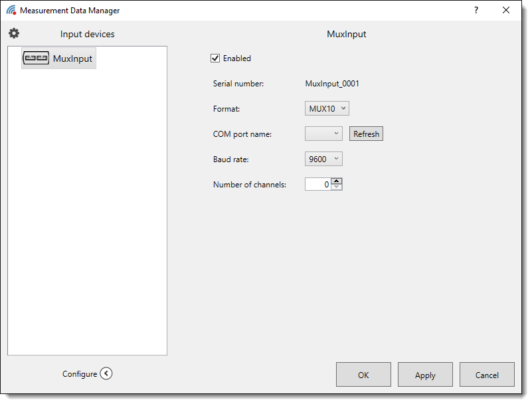Cancel the dialog changes
This screenshot has width=532, height=404.
pos(487,375)
